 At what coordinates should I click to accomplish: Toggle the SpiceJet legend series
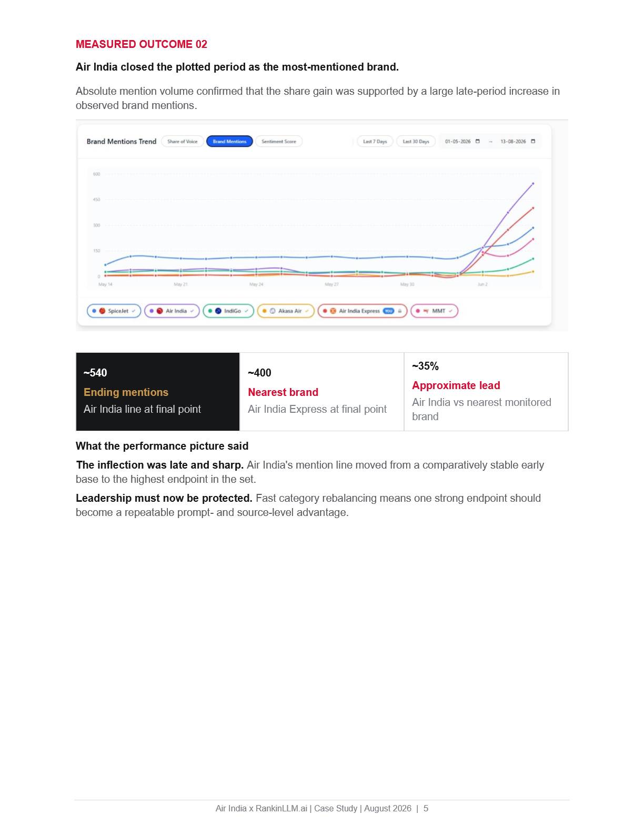pos(114,311)
